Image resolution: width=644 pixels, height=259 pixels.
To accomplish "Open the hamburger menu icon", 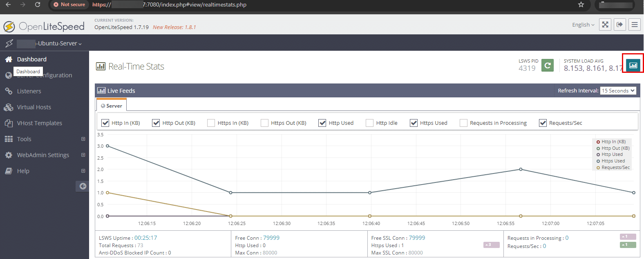I will click(x=635, y=25).
